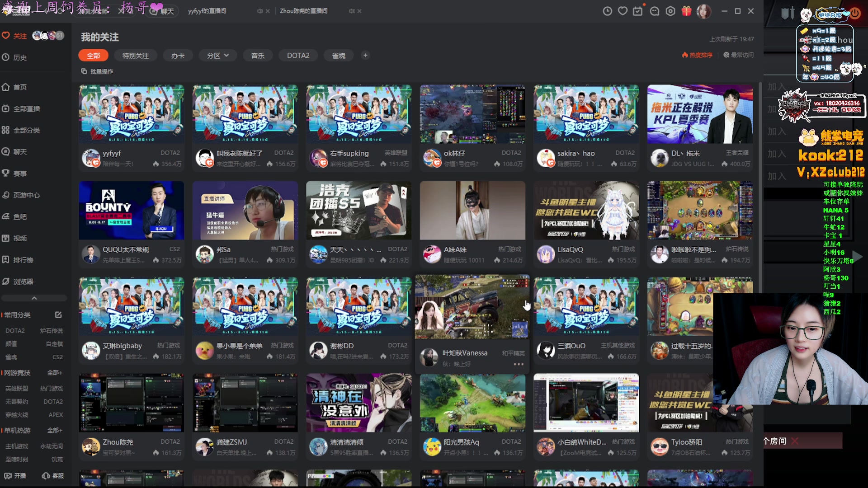Screen dimensions: 868x488
Task: Open 清清清清倾 stream thumbnail
Action: click(359, 403)
